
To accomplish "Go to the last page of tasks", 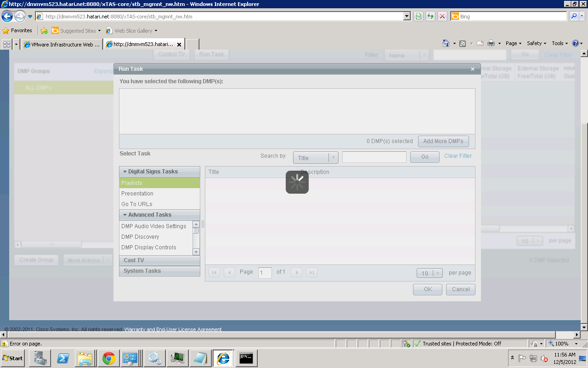I will pos(311,272).
